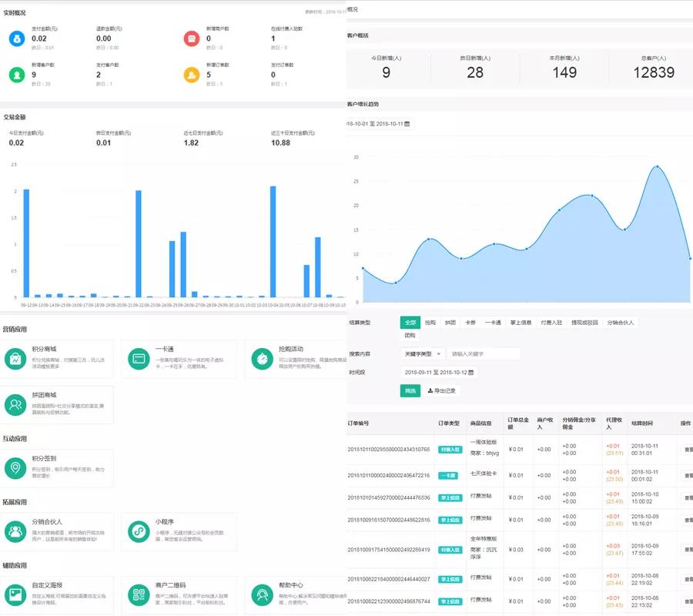This screenshot has height=616, width=693.
Task: Open the 抢购活动 stopwatch icon
Action: click(262, 359)
